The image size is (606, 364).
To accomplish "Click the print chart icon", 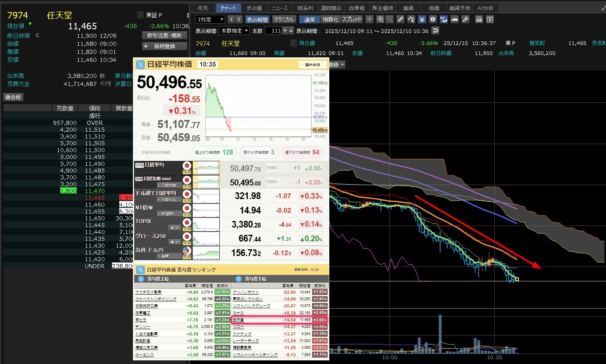I will tap(479, 19).
